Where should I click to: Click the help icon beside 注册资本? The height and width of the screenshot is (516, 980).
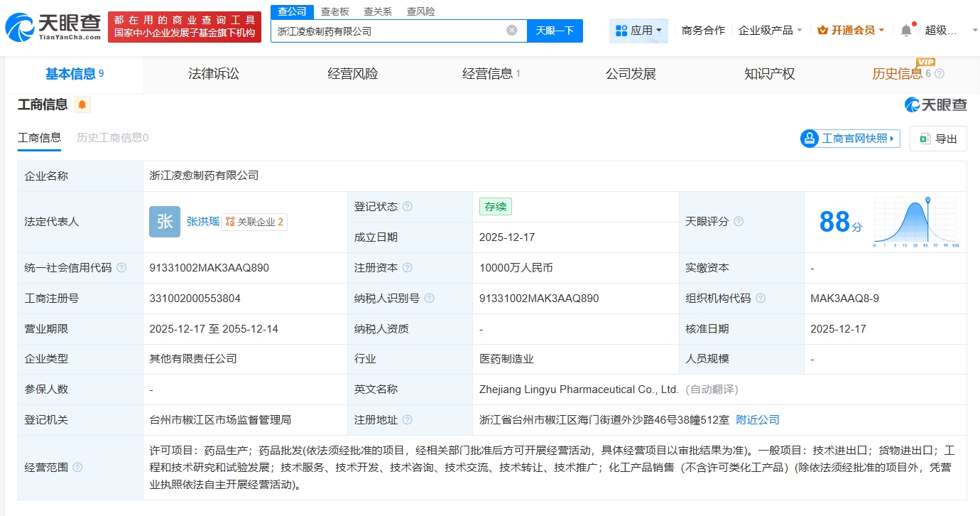pos(407,268)
